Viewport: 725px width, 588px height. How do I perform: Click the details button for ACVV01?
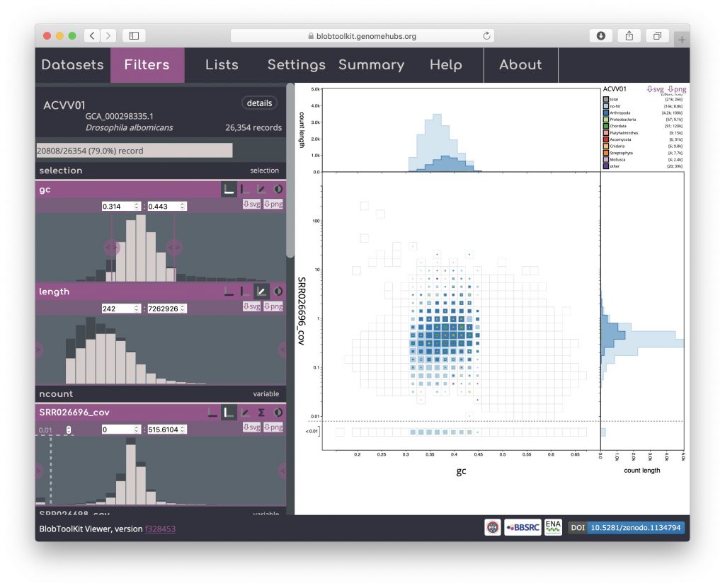259,103
